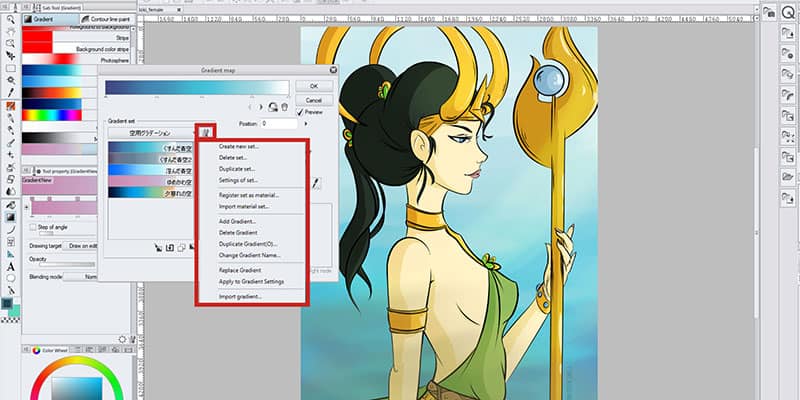Select Background color stripe sub tool
Viewport: 800px width, 400px height.
tap(76, 49)
